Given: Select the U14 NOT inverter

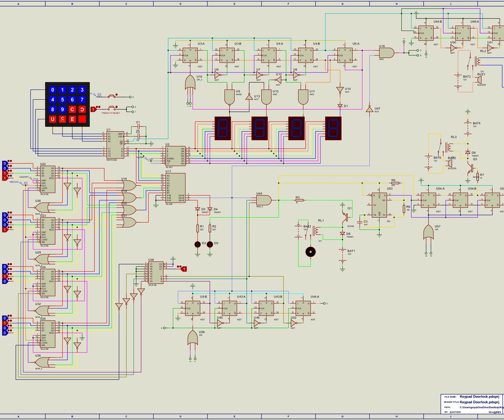Looking at the screenshot, I should pyautogui.click(x=340, y=90).
